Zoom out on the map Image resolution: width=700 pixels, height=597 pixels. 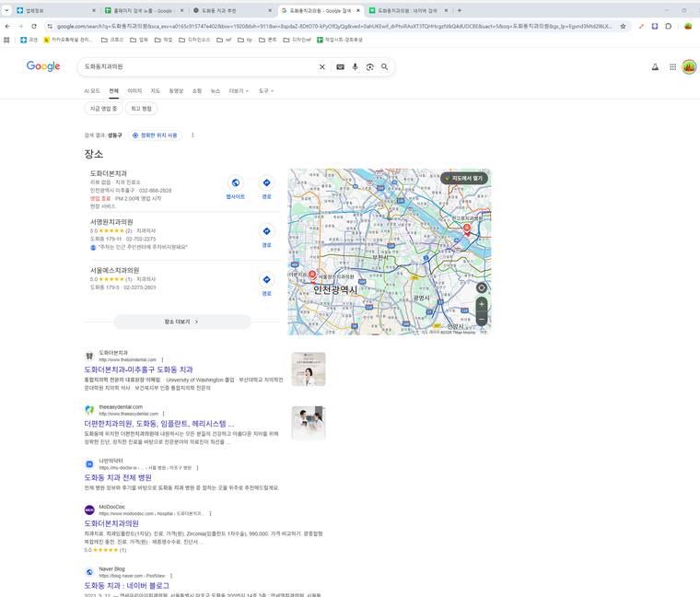481,320
